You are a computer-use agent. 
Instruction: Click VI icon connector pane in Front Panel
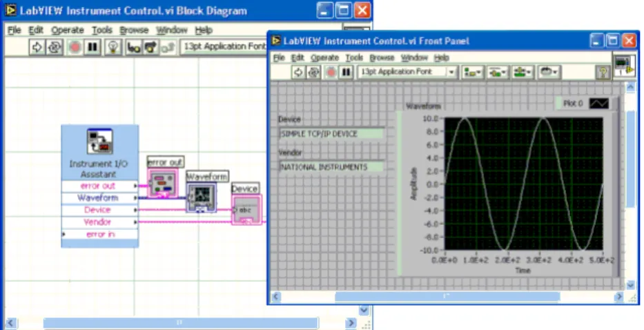click(624, 66)
